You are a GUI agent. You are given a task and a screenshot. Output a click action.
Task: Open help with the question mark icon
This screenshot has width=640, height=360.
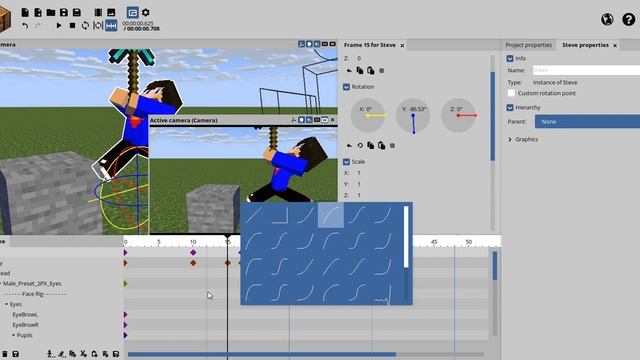pos(629,19)
